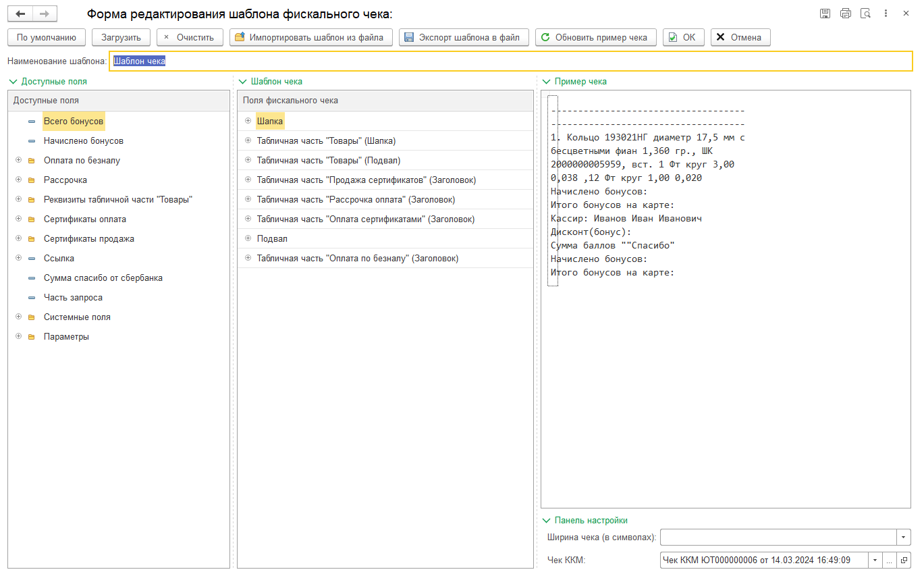Expand "Рассрочка оплата" (Заголовок) node
Viewport: 924px width, 576px height.
click(248, 200)
